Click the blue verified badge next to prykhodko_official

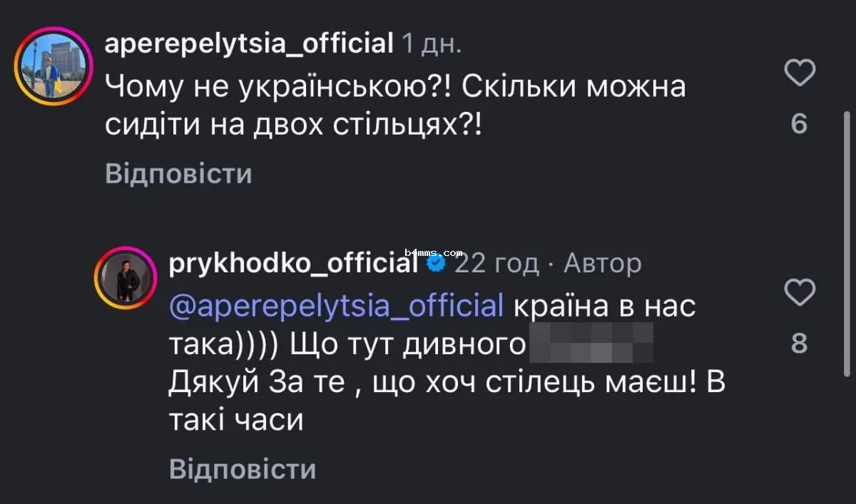click(x=436, y=262)
